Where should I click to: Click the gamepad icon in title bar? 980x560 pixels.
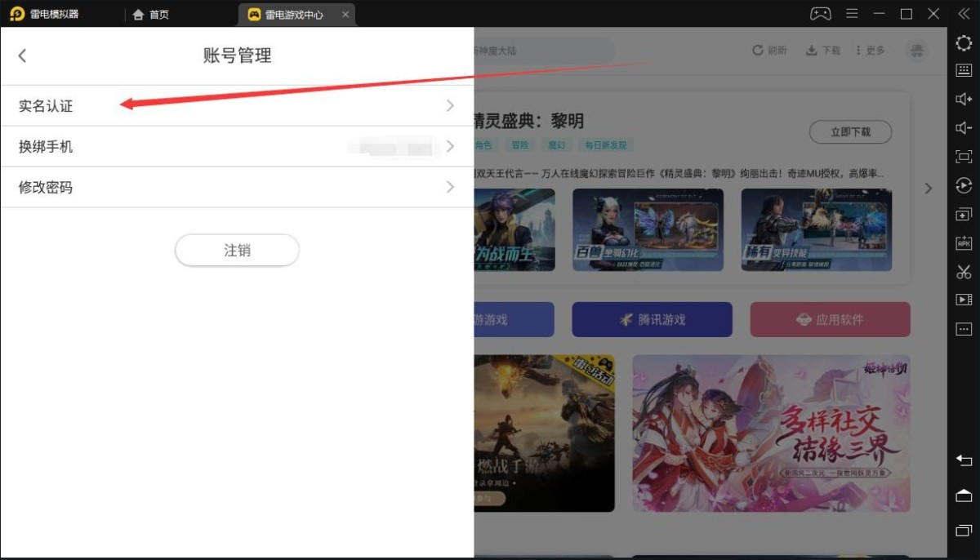(x=820, y=14)
